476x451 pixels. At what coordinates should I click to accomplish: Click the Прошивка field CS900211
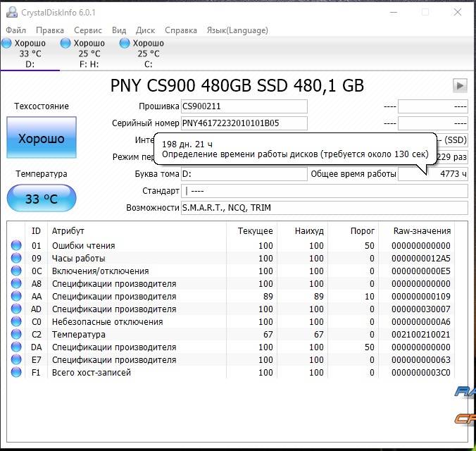(244, 106)
